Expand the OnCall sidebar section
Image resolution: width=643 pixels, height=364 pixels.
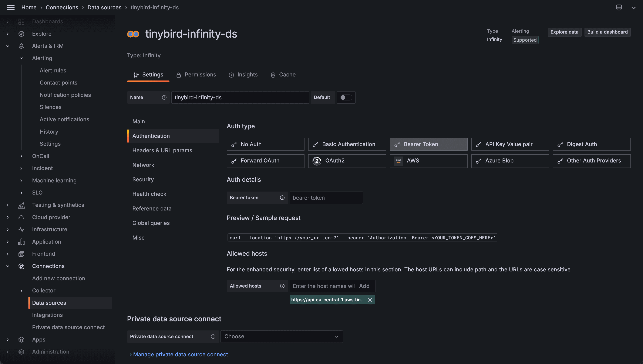(x=21, y=156)
